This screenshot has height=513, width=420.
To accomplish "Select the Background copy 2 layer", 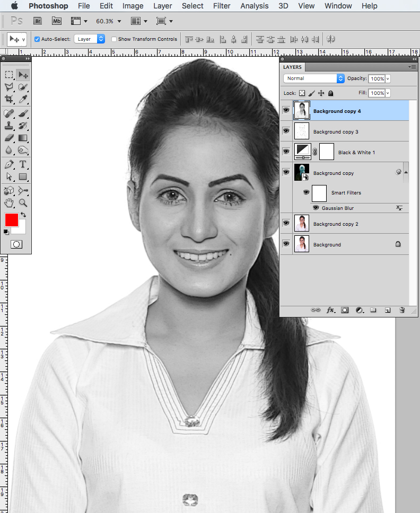I will pos(336,224).
